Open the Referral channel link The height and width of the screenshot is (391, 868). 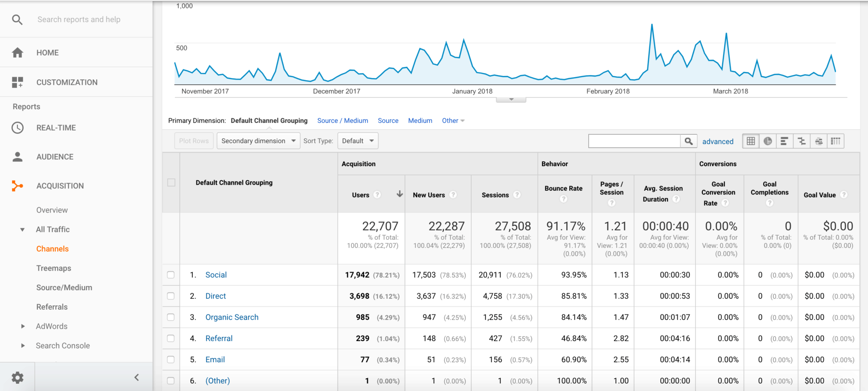219,338
